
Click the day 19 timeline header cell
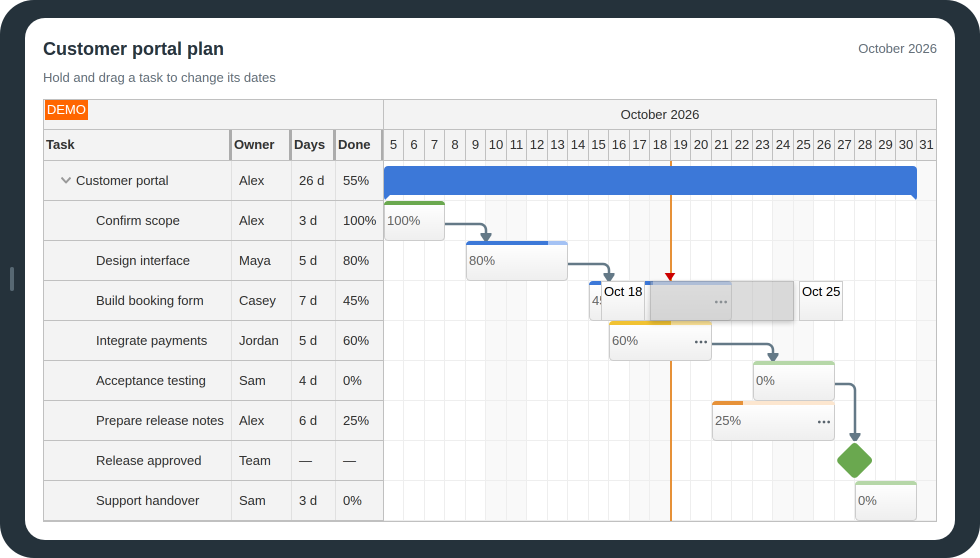(680, 145)
